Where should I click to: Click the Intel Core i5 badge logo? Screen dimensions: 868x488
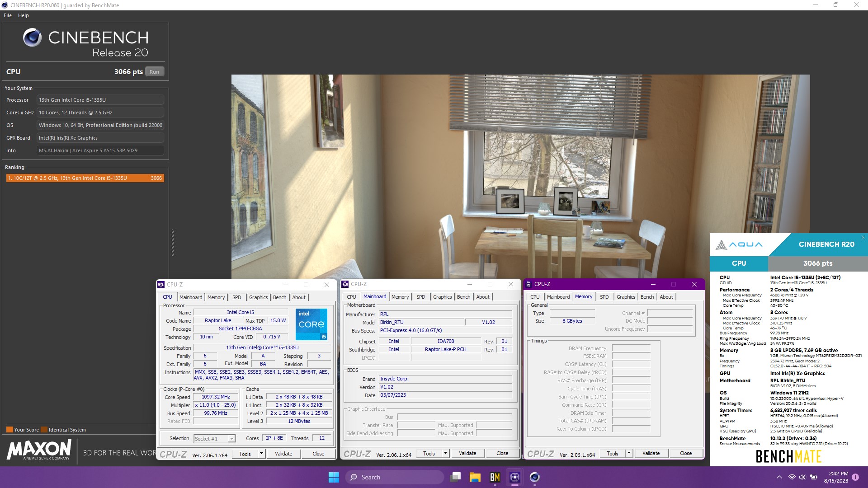(x=311, y=324)
